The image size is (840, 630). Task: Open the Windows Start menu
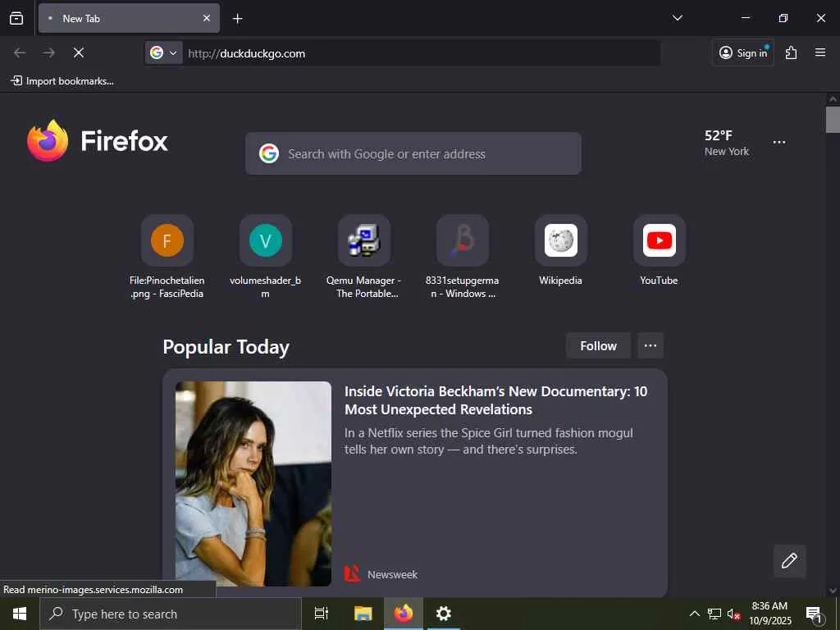(x=20, y=614)
